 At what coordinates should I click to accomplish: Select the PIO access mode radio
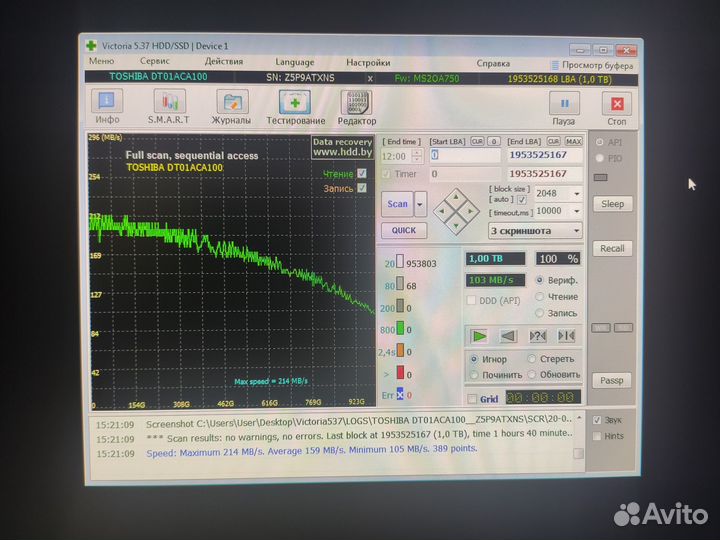pyautogui.click(x=599, y=158)
